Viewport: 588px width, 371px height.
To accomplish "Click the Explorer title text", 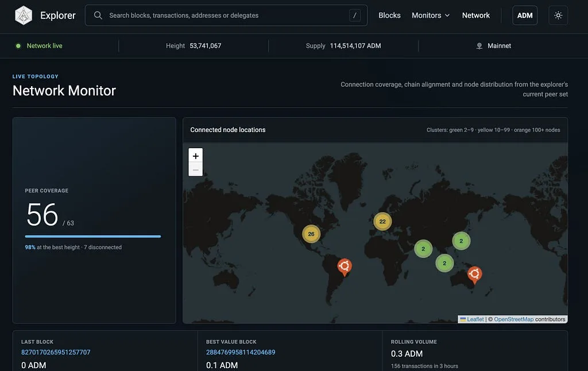I will tap(58, 16).
